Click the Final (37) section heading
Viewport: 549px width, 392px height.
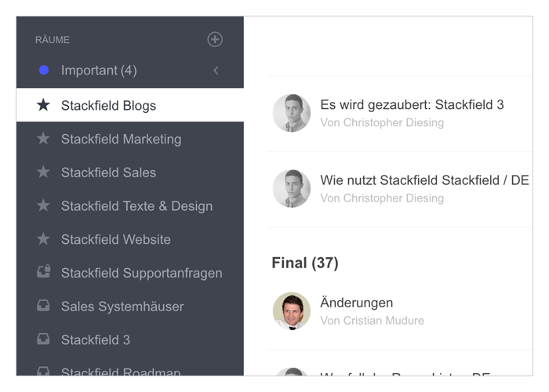305,263
